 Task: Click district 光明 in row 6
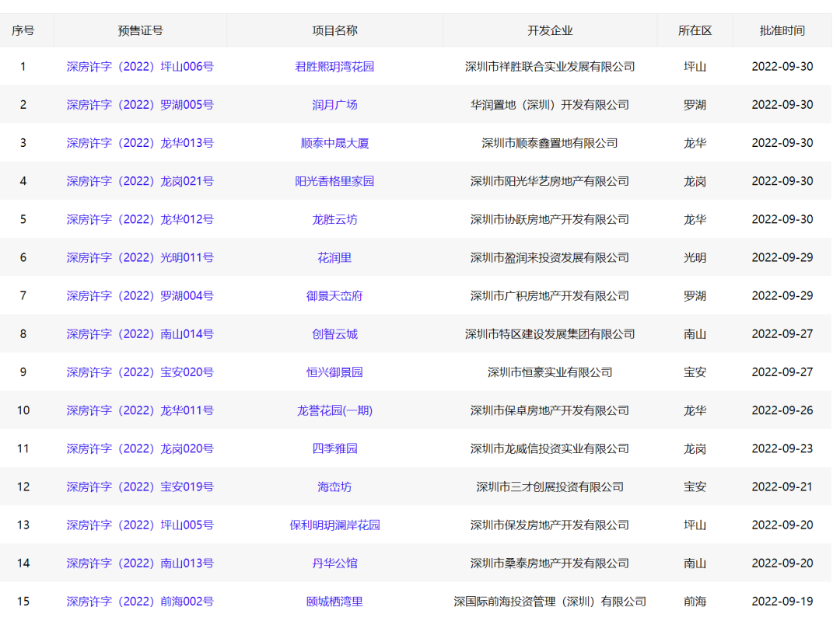tap(695, 257)
